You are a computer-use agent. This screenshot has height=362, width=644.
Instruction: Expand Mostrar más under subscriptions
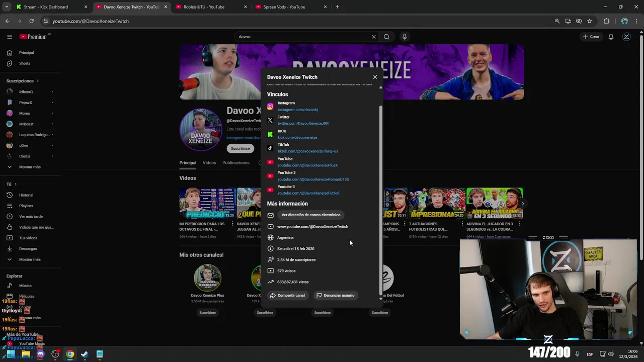click(30, 167)
